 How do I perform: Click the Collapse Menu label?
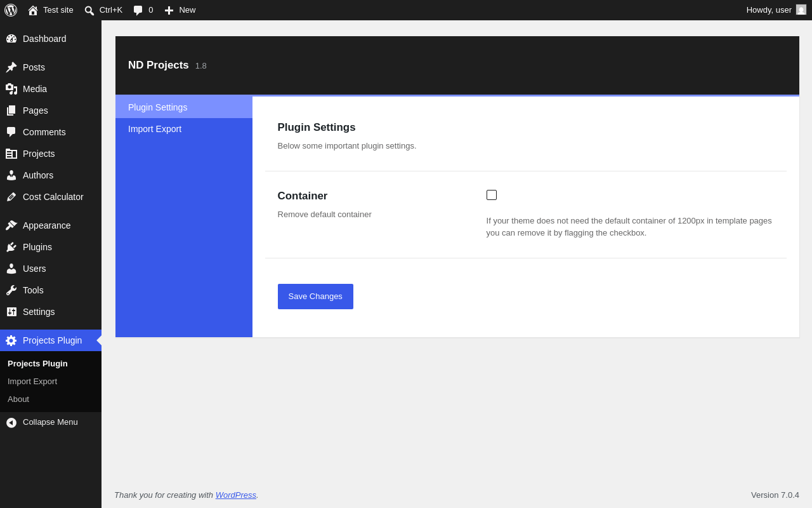[x=50, y=422]
